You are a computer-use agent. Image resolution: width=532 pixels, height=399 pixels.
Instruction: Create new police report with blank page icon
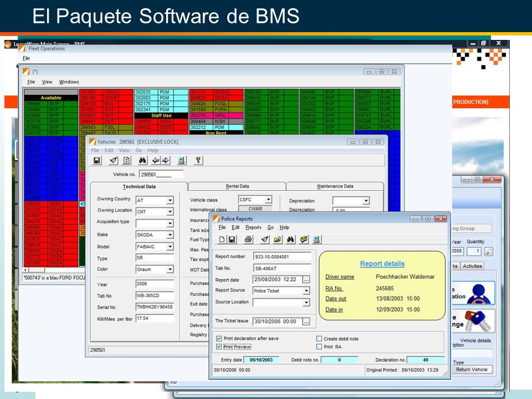(x=222, y=239)
